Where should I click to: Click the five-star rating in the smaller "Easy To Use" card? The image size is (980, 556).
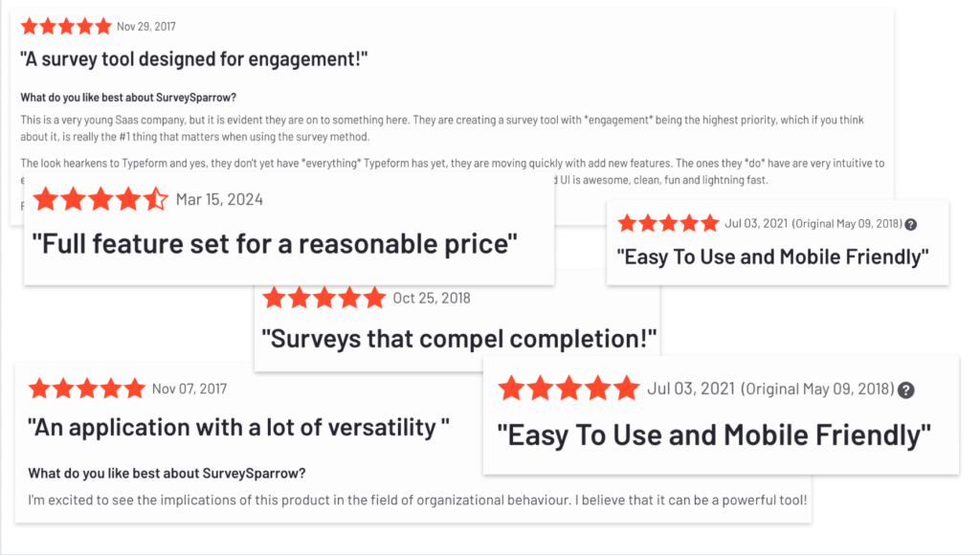point(667,224)
